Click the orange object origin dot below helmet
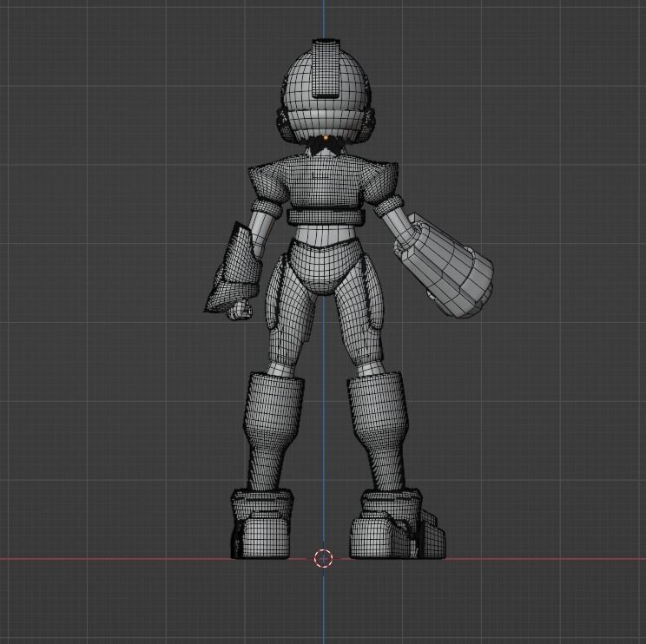The image size is (646, 644). 326,137
